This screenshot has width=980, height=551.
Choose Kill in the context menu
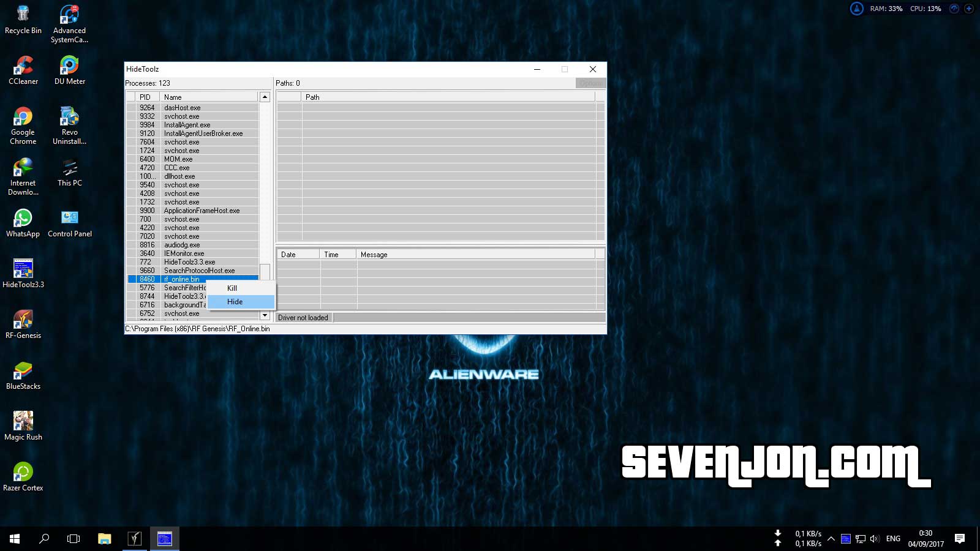(241, 288)
